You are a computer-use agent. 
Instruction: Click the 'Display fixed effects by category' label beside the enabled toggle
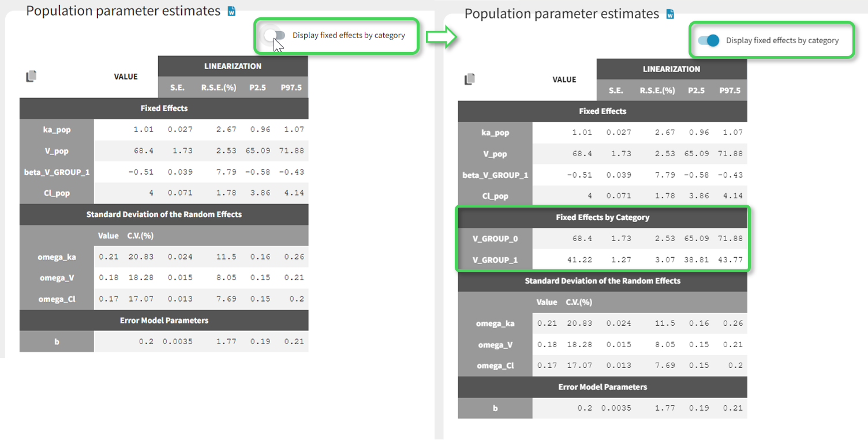pos(782,40)
